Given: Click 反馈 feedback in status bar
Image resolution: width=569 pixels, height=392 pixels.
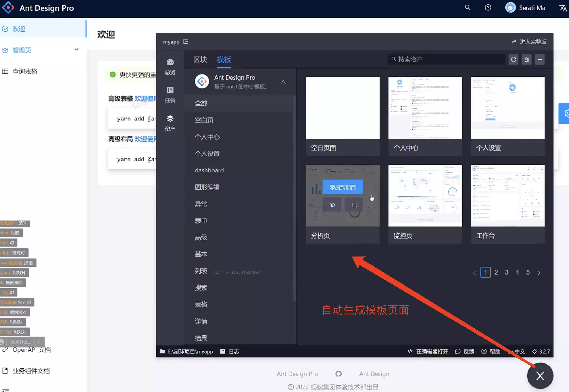Looking at the screenshot, I should click(465, 351).
